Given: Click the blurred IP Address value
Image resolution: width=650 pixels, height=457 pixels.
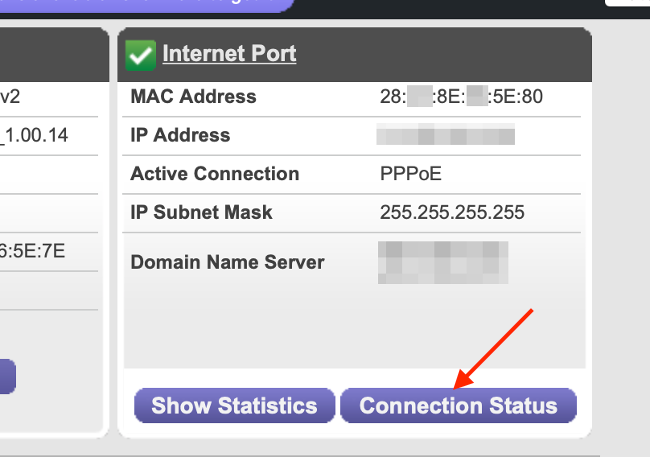Looking at the screenshot, I should [x=445, y=135].
